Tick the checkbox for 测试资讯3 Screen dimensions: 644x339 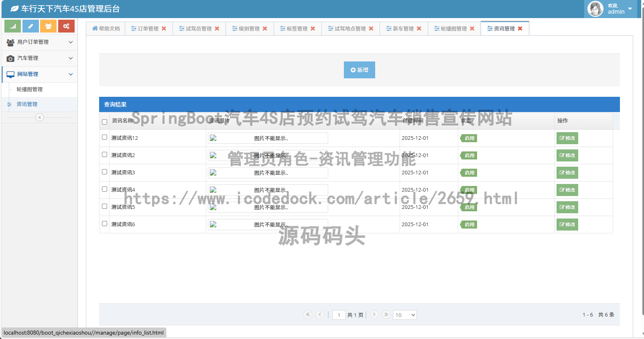[x=104, y=172]
